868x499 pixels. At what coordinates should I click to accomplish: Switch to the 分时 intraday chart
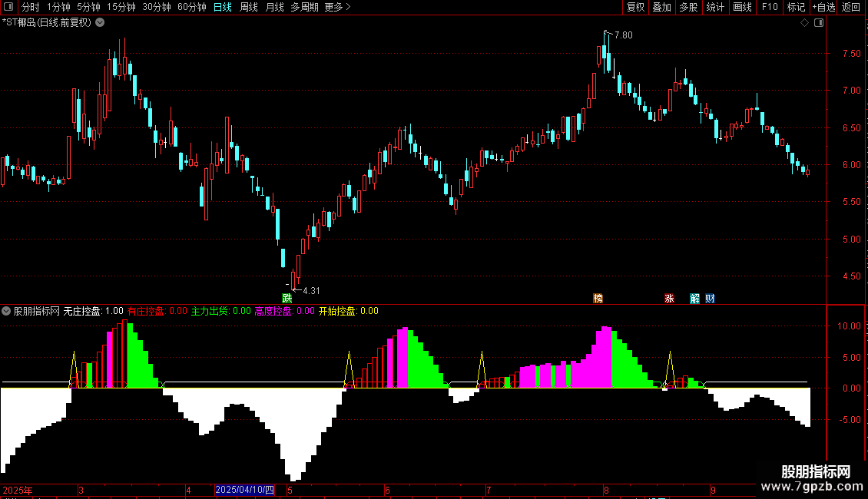click(31, 7)
